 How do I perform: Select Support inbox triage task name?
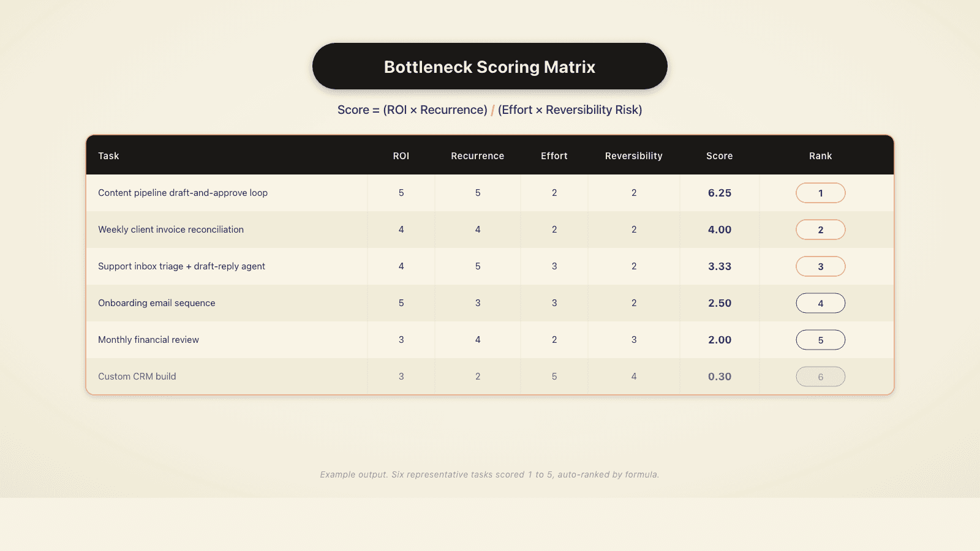(x=181, y=266)
